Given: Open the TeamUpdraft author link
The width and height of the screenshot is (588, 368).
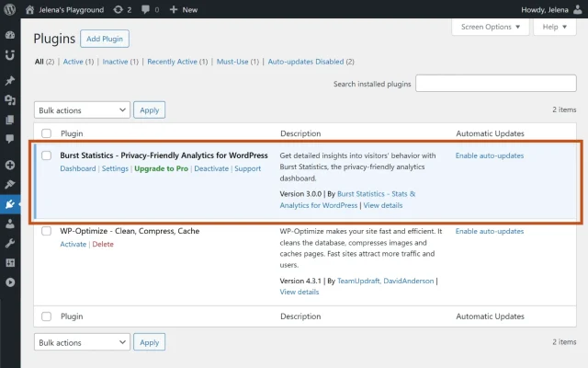Looking at the screenshot, I should (359, 281).
